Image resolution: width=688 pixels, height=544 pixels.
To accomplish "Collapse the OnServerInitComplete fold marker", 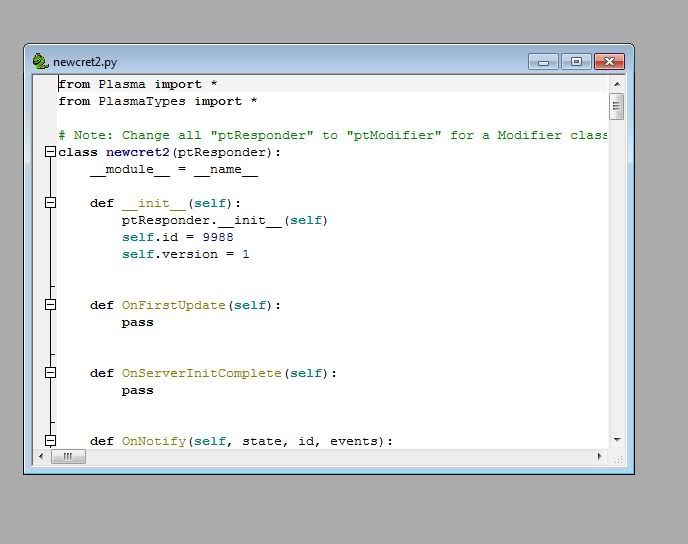I will click(x=50, y=372).
